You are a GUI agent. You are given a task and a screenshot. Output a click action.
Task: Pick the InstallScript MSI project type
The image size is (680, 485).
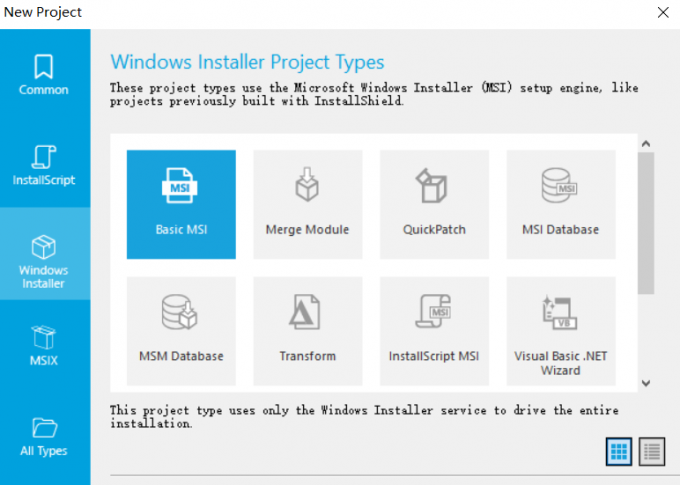435,331
